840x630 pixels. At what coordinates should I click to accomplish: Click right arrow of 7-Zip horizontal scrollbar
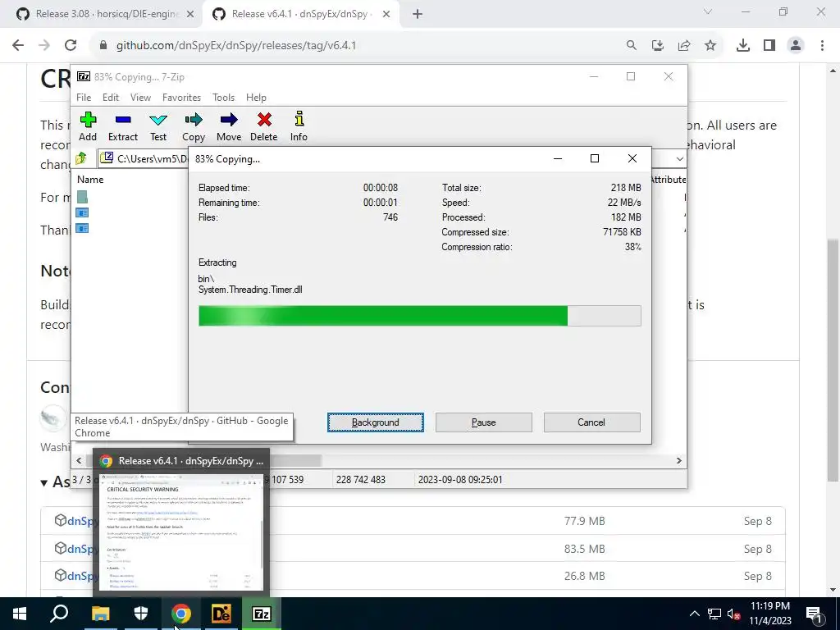click(x=678, y=460)
